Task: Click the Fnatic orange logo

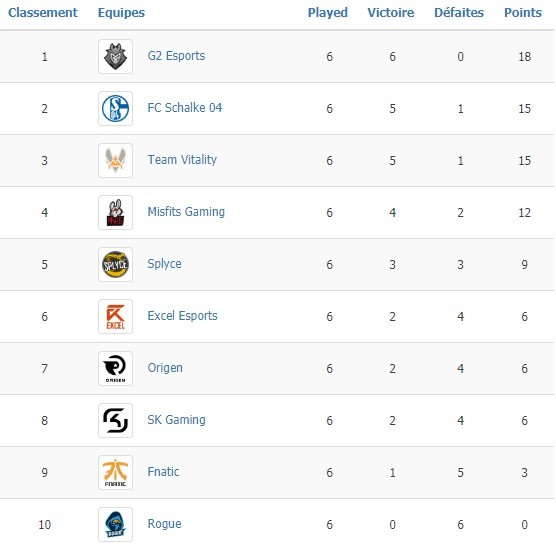Action: 115,472
